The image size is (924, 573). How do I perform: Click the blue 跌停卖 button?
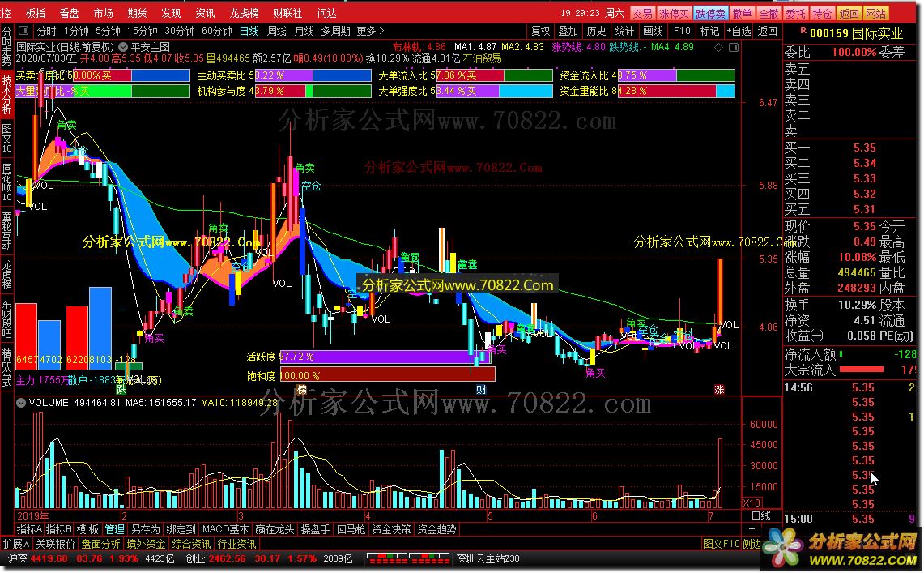[710, 14]
